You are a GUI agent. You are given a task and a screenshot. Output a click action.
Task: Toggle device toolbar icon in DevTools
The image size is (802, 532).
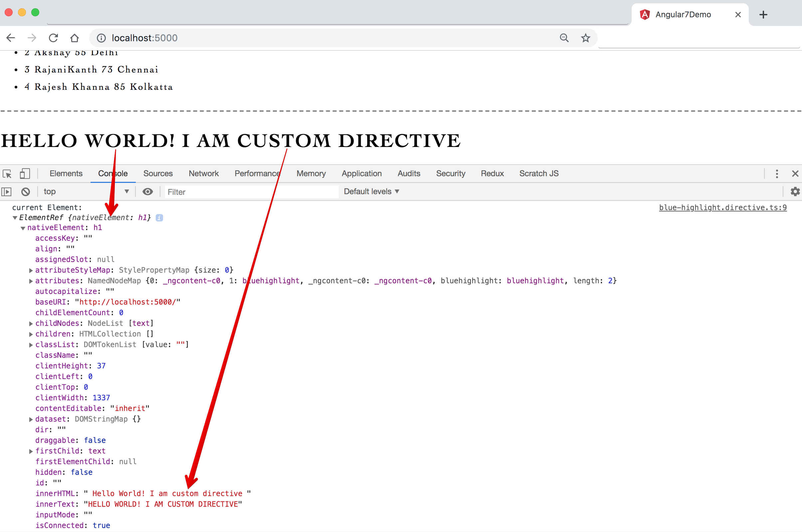tap(24, 174)
